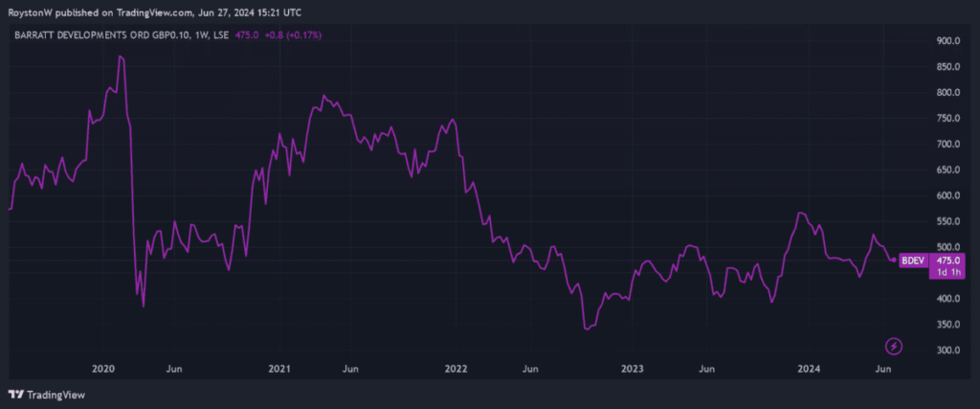Screen dimensions: 980x409
Task: Click the 475.0 price label on axis
Action: (x=947, y=260)
